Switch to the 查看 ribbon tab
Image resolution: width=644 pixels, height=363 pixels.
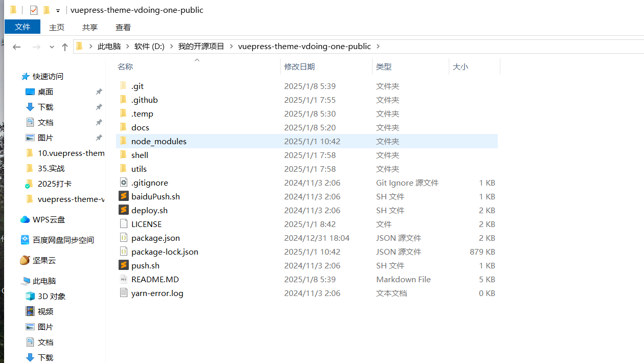(x=123, y=27)
